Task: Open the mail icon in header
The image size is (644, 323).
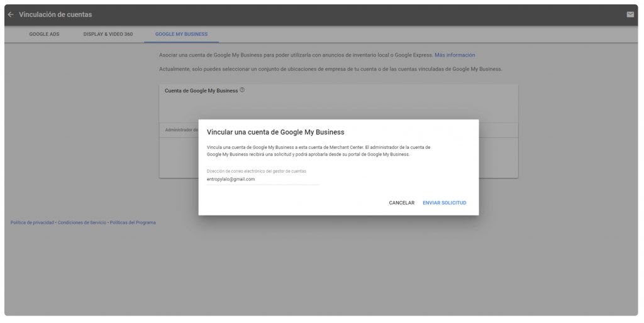Action: pos(630,14)
